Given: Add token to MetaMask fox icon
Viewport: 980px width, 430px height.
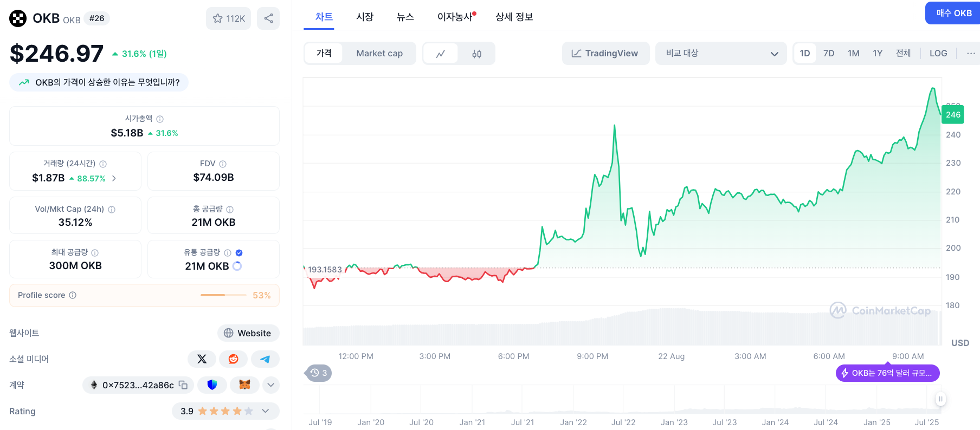Looking at the screenshot, I should (x=244, y=385).
